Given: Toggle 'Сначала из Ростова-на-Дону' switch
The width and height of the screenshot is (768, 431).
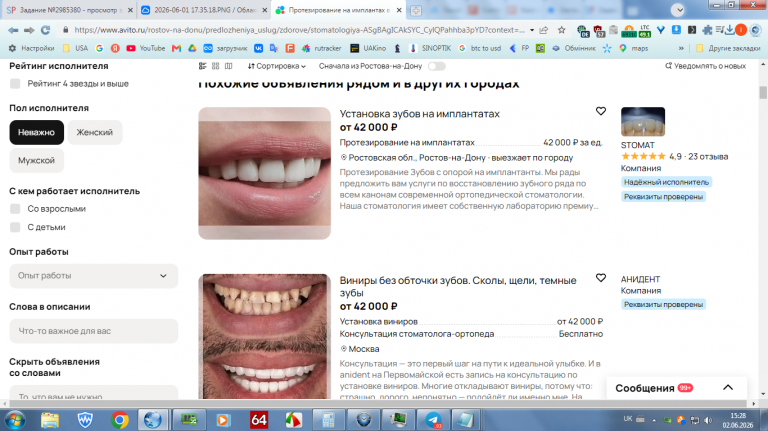Looking at the screenshot, I should (436, 66).
